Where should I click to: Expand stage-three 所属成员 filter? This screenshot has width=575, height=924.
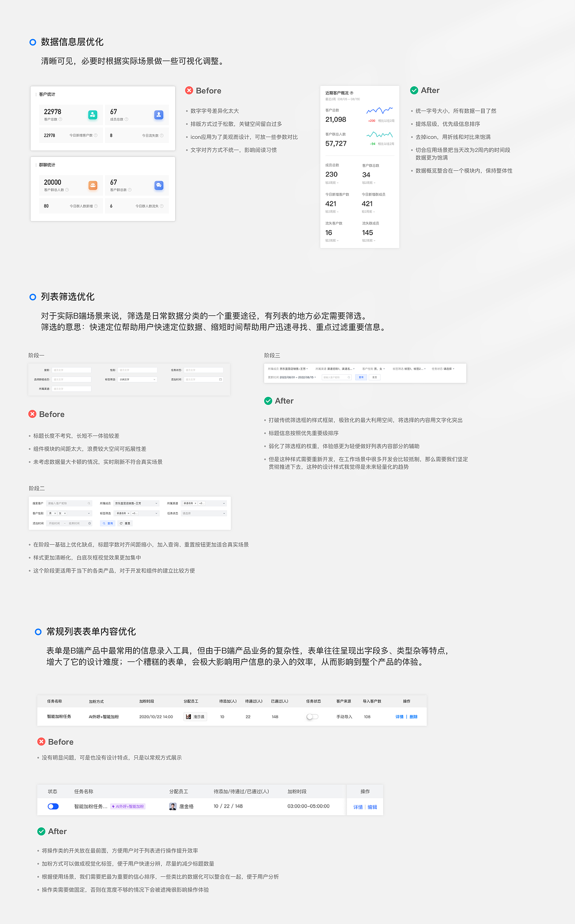[288, 369]
